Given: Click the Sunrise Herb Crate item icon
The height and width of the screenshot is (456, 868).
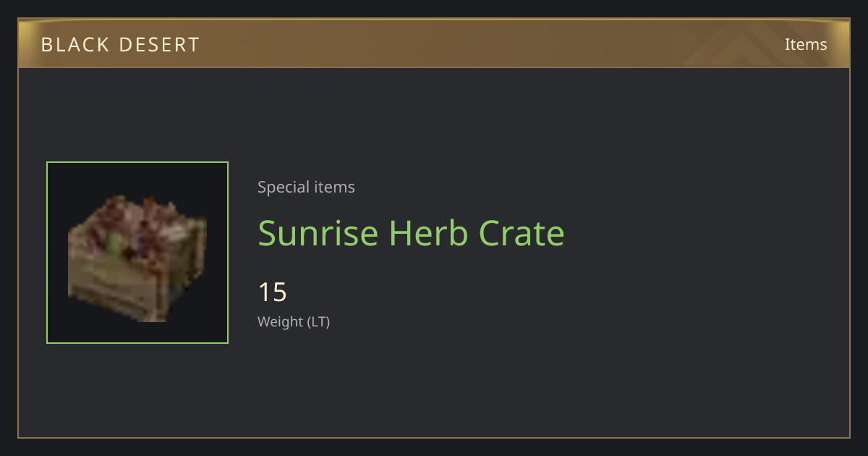Looking at the screenshot, I should coord(137,253).
